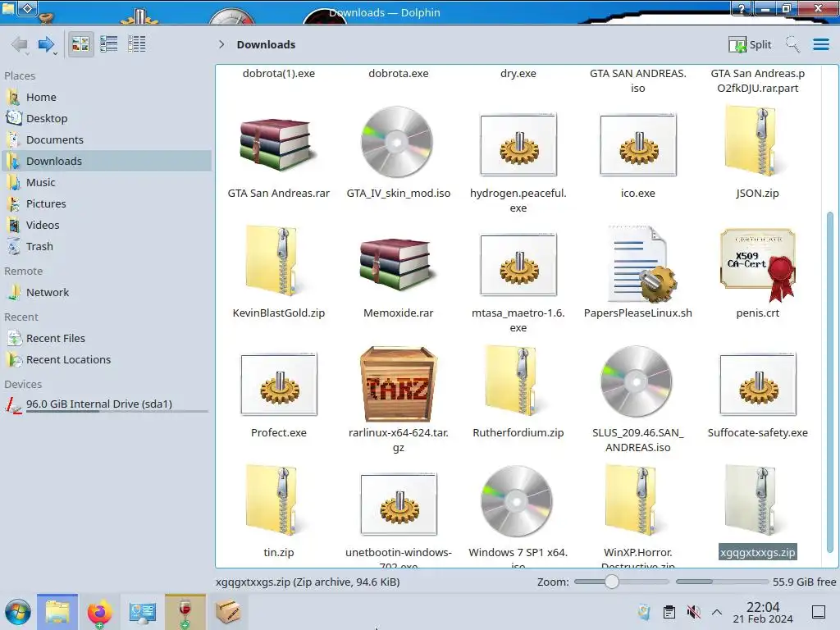This screenshot has height=630, width=840.
Task: Open the package box taskbar icon
Action: pyautogui.click(x=228, y=612)
